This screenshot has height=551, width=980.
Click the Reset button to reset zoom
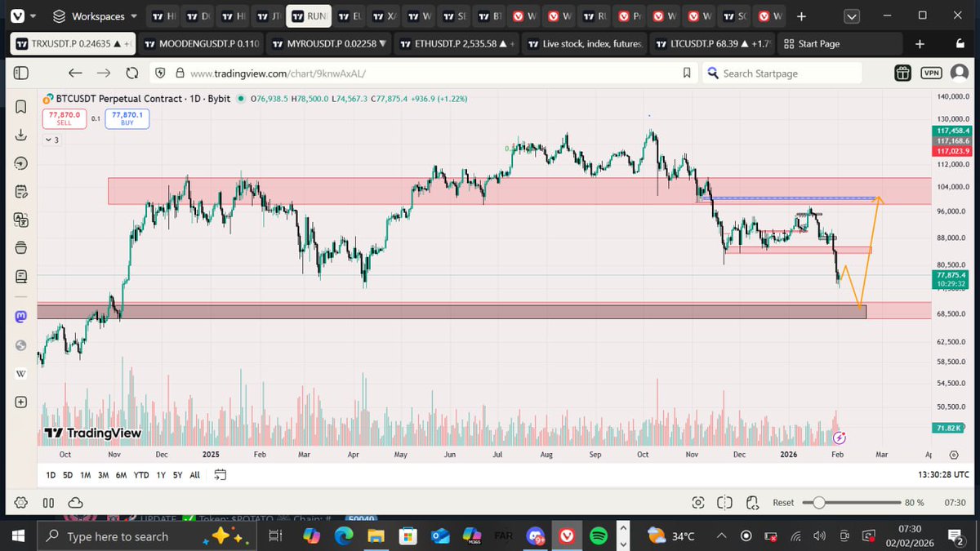coord(782,503)
